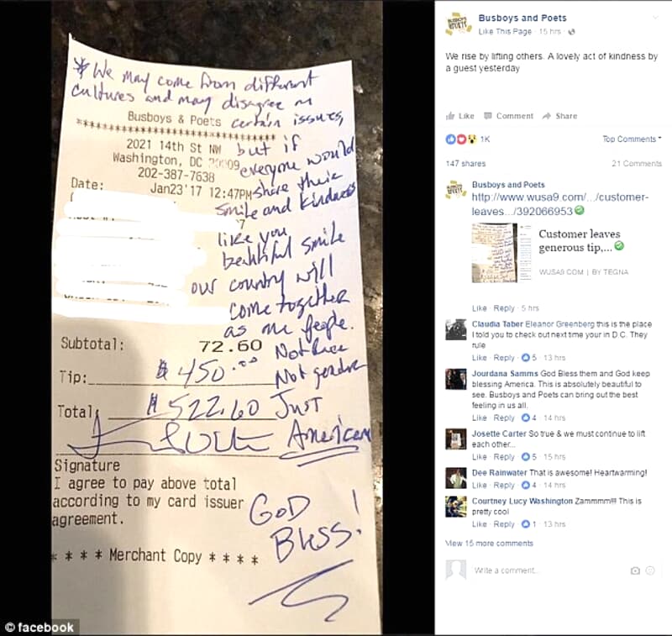Expand post options chevron at top right
Viewport: 672px width, 636px height.
coord(655,18)
